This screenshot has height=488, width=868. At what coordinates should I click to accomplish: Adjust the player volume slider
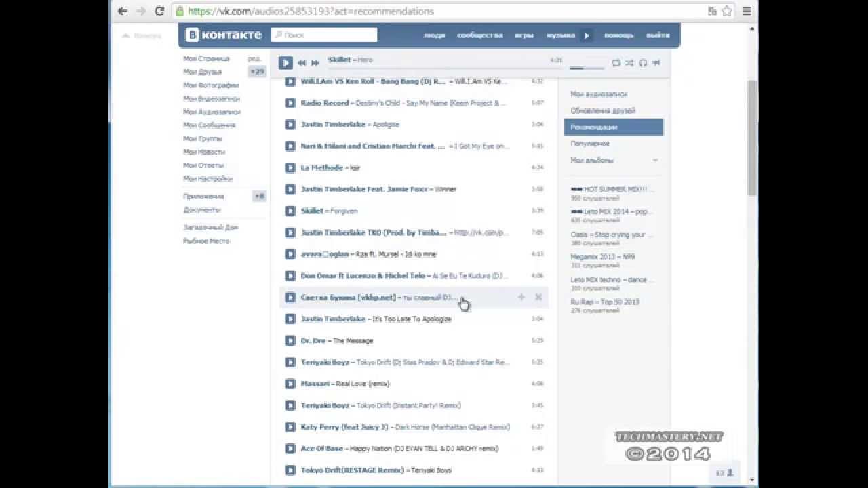coord(587,68)
